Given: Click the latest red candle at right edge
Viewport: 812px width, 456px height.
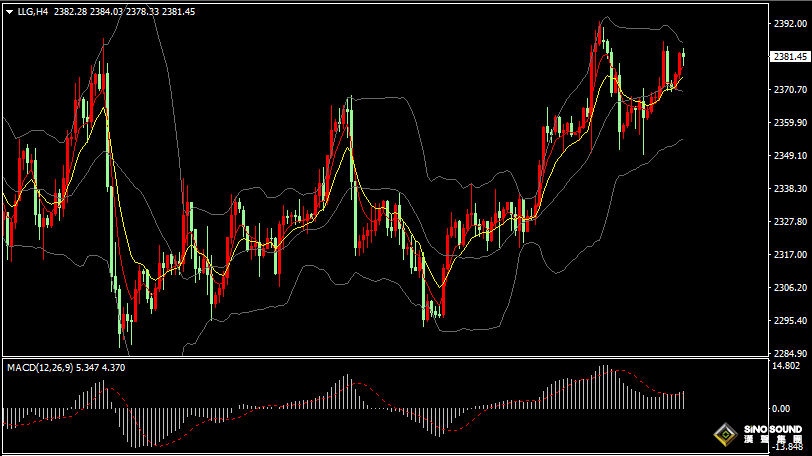Looking at the screenshot, I should coord(682,64).
